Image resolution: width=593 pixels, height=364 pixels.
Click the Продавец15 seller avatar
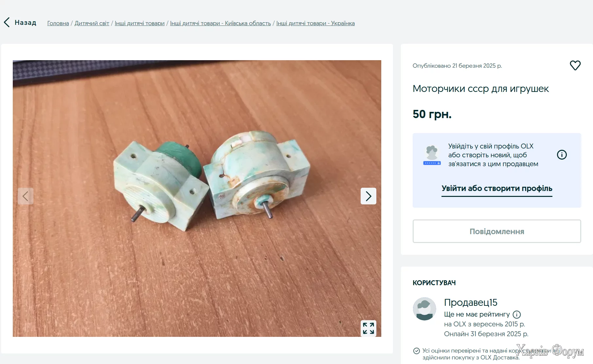424,309
